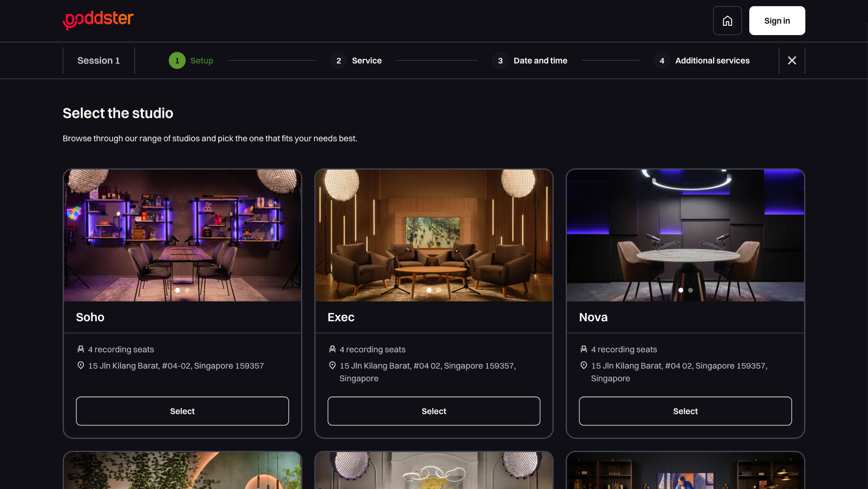
Task: Select the Exec studio
Action: [434, 411]
